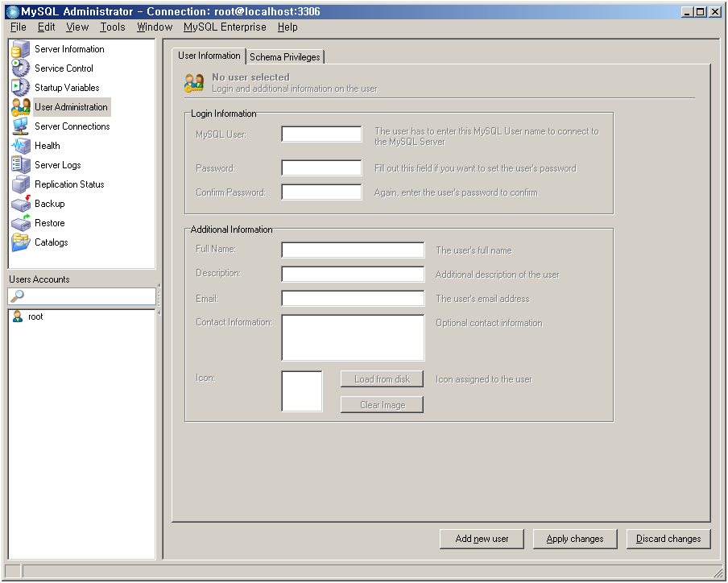Select the root account name

[x=35, y=316]
